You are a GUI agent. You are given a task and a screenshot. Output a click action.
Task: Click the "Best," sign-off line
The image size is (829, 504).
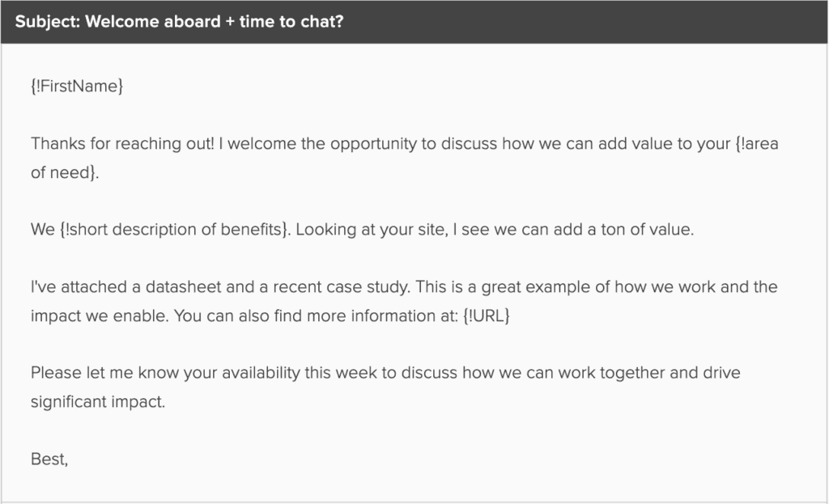[49, 459]
